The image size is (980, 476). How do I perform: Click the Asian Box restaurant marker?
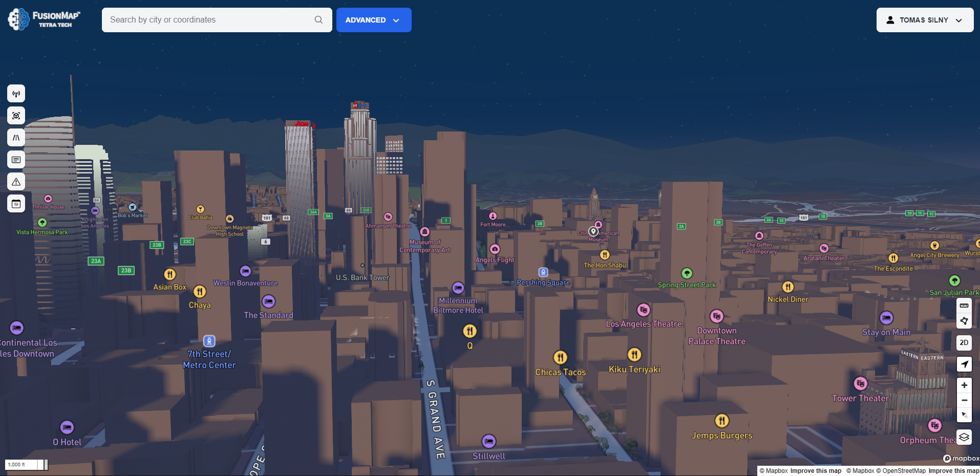(170, 274)
